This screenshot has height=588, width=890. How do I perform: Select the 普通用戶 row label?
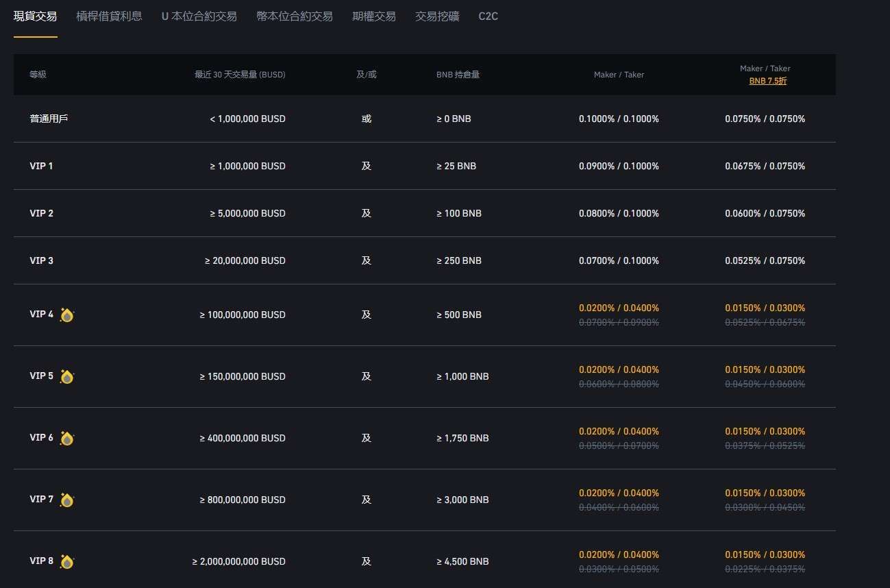pos(49,119)
